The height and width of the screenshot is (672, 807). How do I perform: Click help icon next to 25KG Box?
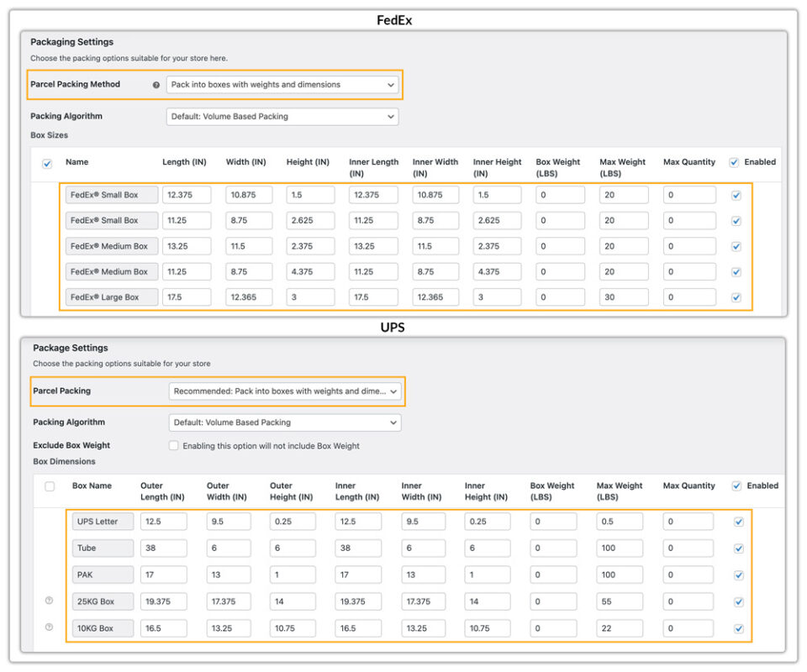point(49,601)
